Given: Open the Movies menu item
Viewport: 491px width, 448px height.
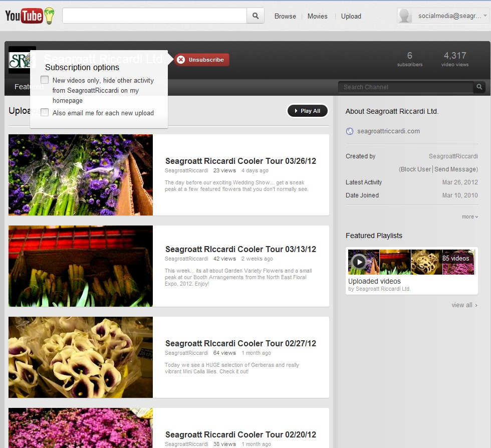Looking at the screenshot, I should (317, 16).
